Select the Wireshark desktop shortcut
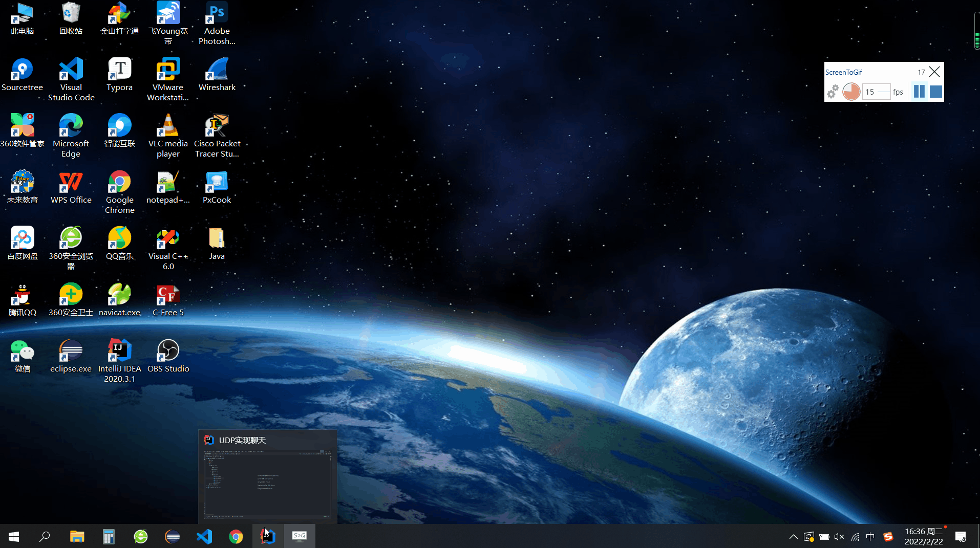This screenshot has height=548, width=980. (217, 75)
